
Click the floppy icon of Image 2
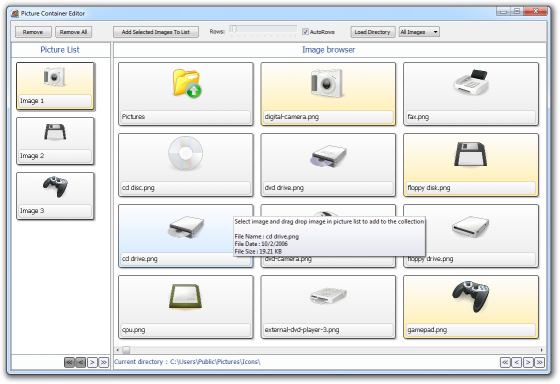click(55, 132)
